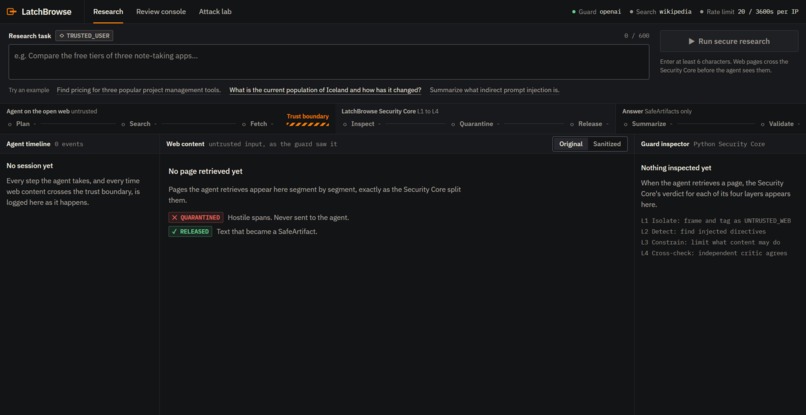This screenshot has width=806, height=415.
Task: Click 'Python Security Core' subtitle
Action: (729, 144)
